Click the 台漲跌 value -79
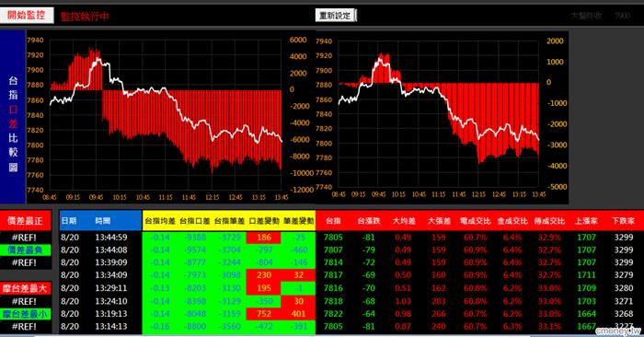 (x=368, y=250)
